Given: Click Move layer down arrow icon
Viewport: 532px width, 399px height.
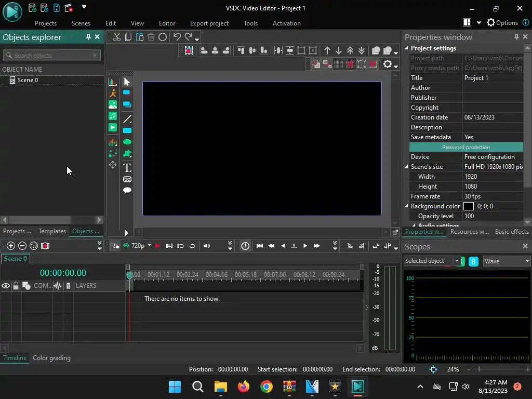Looking at the screenshot, I should coord(339,50).
